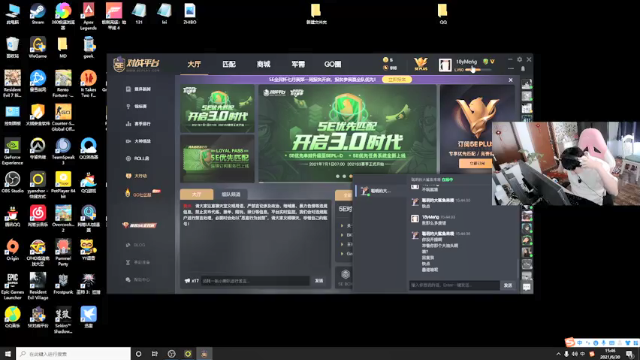Open Origin desktop shortcut
This screenshot has width=640, height=360.
tap(12, 249)
